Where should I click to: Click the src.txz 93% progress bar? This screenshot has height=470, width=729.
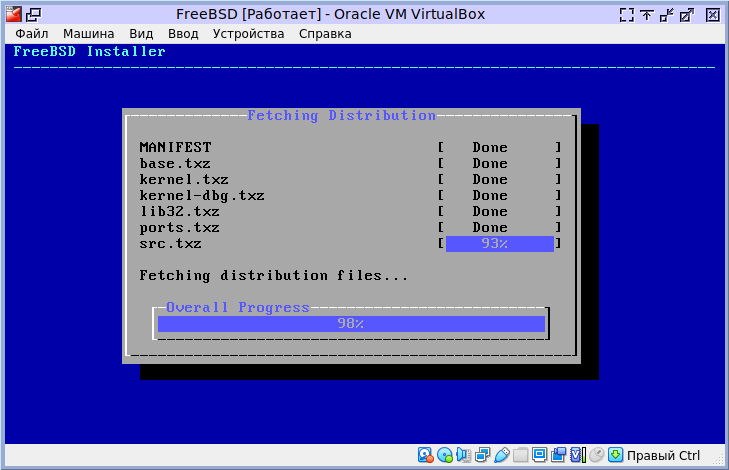click(x=500, y=244)
